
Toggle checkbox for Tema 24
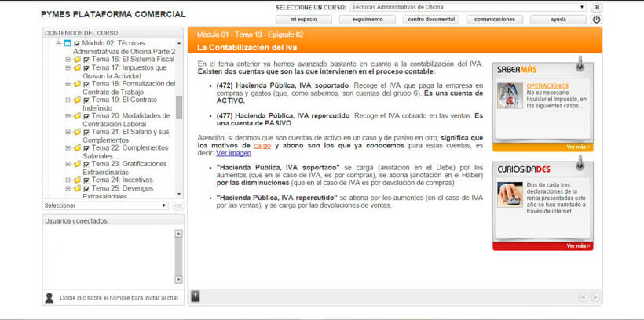(86, 180)
